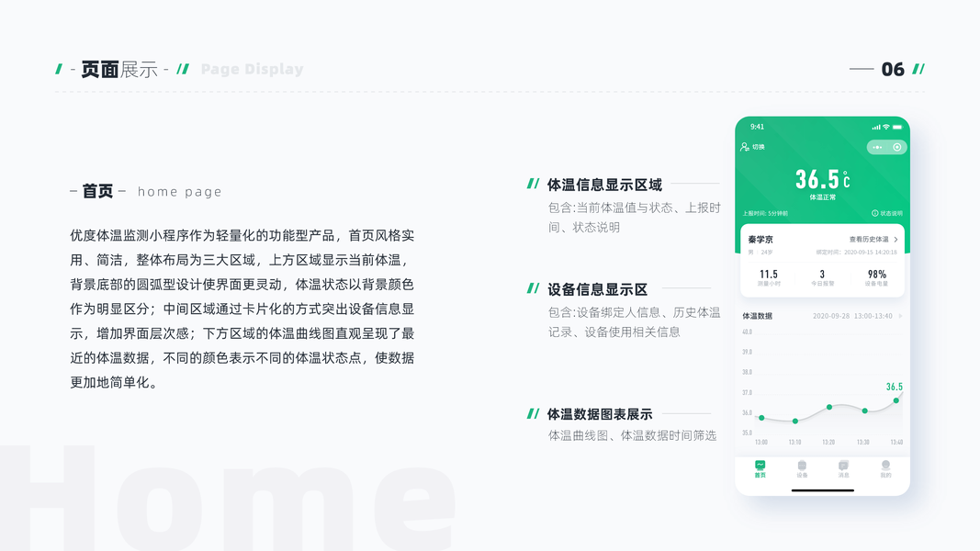The height and width of the screenshot is (551, 980).
Task: Tap the user name 秦学京
Action: click(760, 240)
